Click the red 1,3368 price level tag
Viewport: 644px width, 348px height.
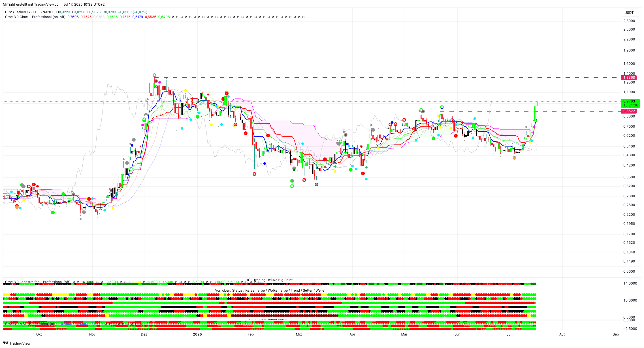click(x=629, y=78)
